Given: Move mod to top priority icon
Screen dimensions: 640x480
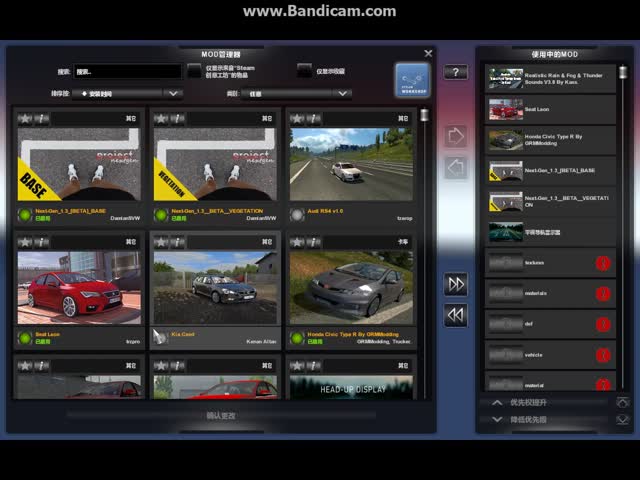Looking at the screenshot, I should click(x=622, y=402).
